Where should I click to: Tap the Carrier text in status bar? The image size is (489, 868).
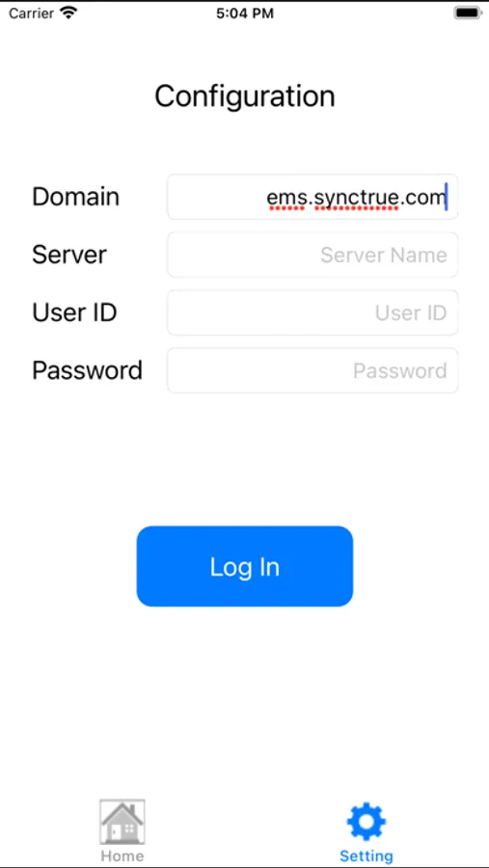click(32, 14)
